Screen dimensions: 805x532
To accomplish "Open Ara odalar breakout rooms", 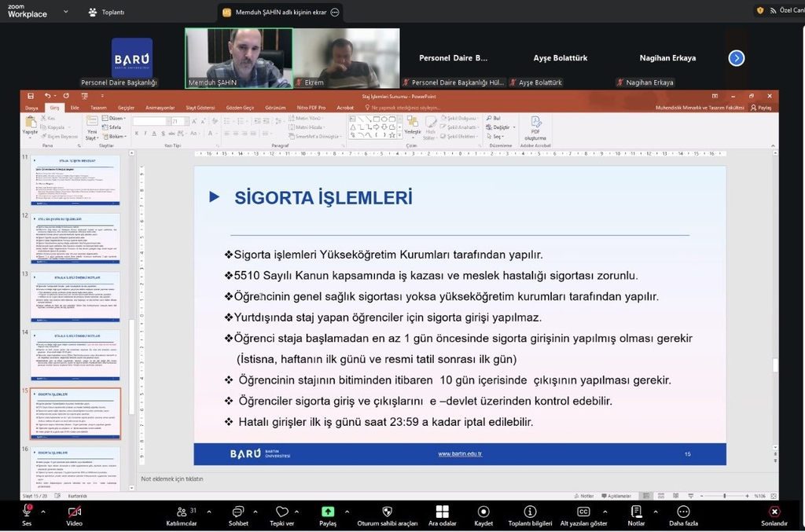I will [443, 512].
